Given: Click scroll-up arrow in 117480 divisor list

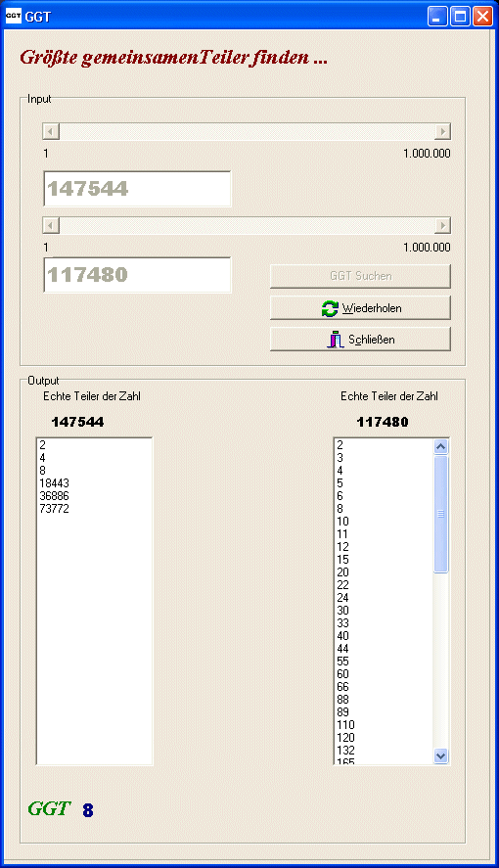Looking at the screenshot, I should point(441,446).
